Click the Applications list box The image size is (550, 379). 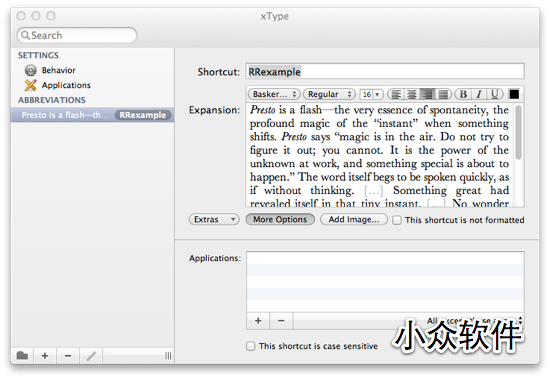pos(385,282)
